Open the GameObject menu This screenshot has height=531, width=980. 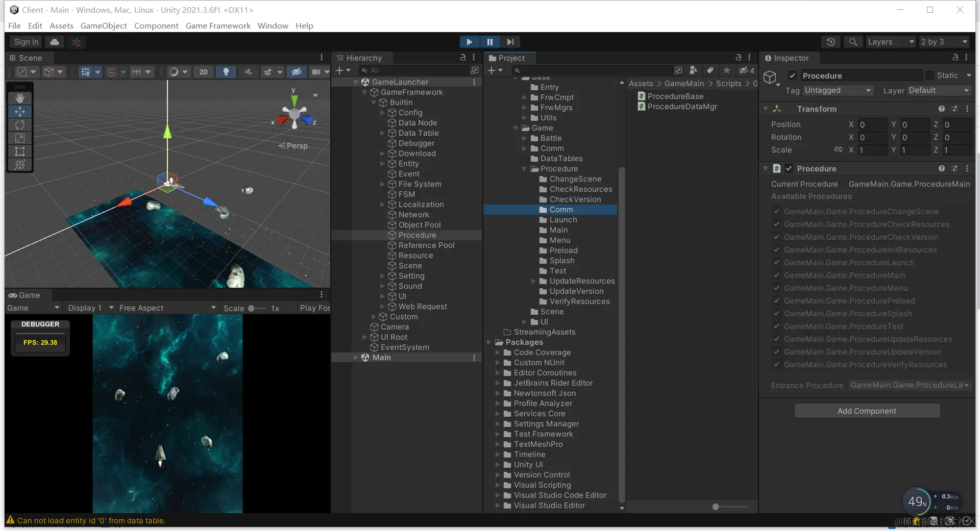click(x=104, y=26)
